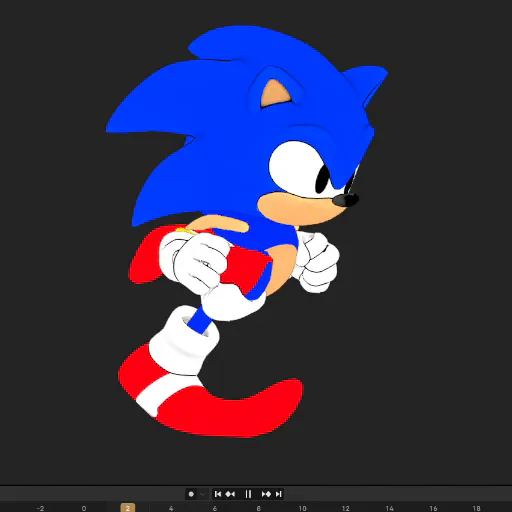
Task: Jump to the previous keyframe
Action: (x=230, y=494)
